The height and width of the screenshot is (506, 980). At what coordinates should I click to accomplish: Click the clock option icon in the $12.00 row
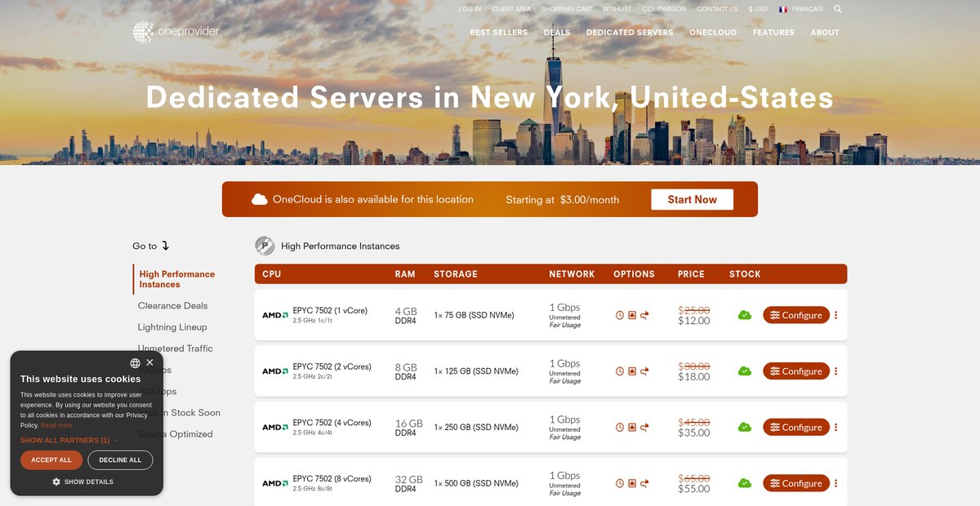(x=620, y=315)
